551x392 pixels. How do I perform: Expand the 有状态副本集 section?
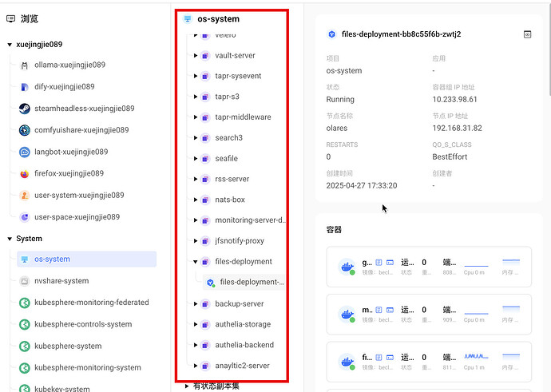point(187,386)
